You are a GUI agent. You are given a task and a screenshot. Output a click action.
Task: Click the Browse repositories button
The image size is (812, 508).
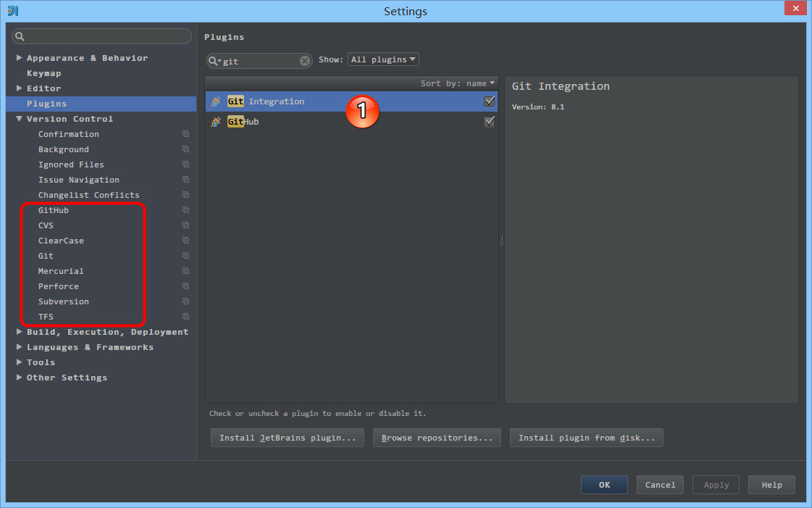pyautogui.click(x=437, y=437)
